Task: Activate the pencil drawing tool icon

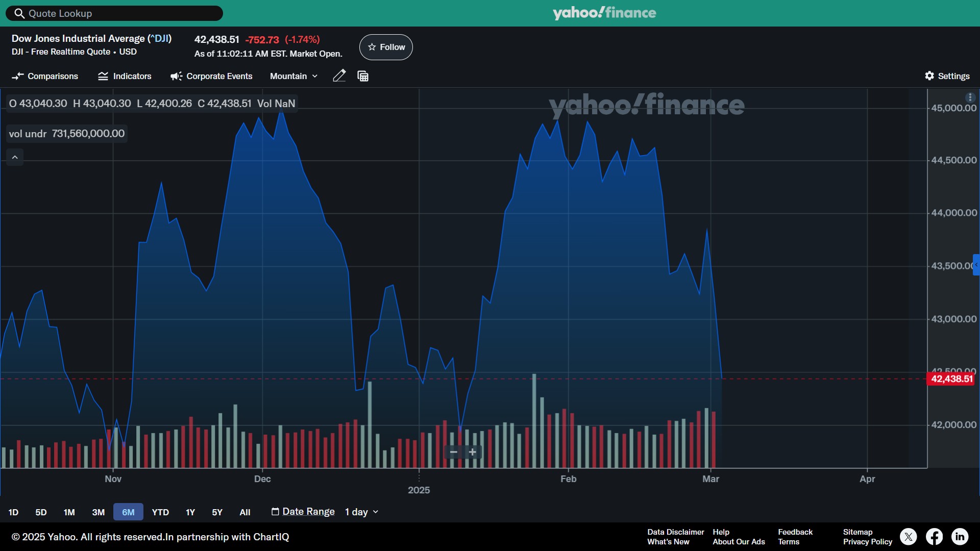Action: tap(339, 76)
